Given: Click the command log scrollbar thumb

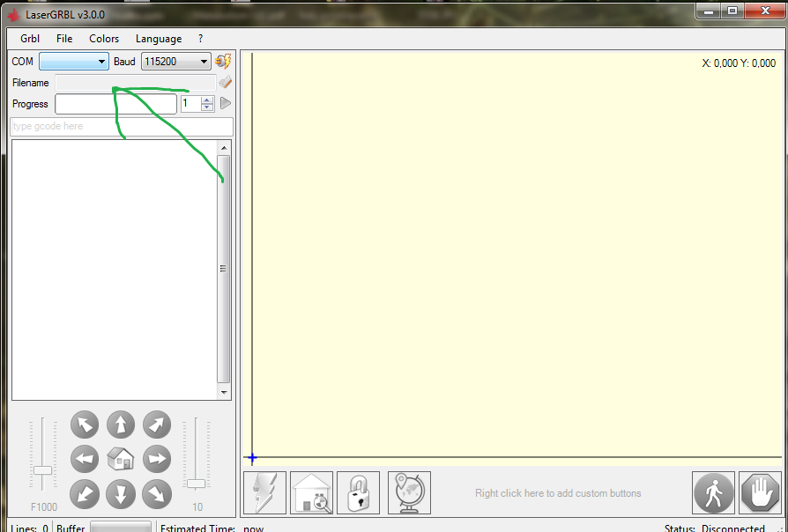Looking at the screenshot, I should pos(224,269).
